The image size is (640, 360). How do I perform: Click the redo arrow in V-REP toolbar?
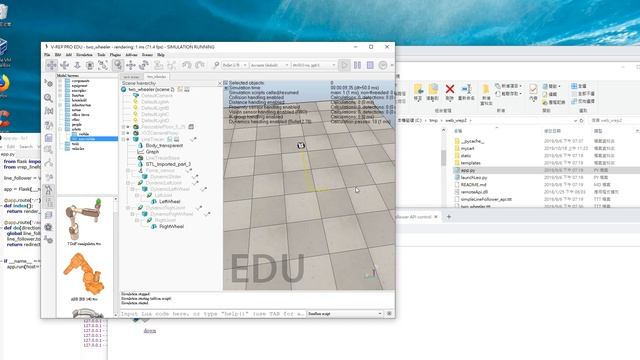coord(200,65)
